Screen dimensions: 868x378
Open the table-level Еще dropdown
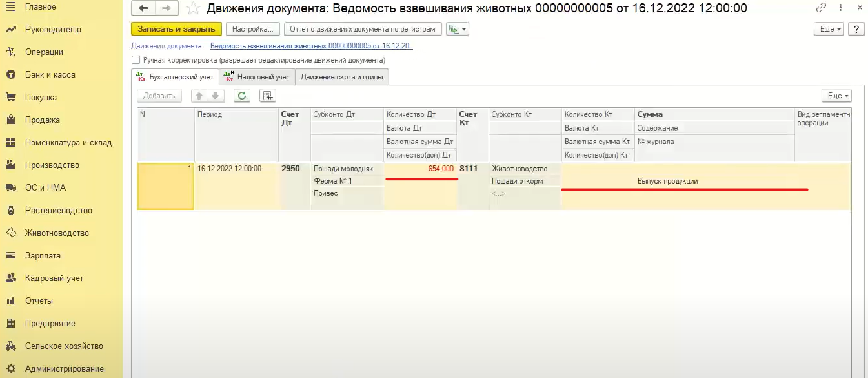coord(837,96)
